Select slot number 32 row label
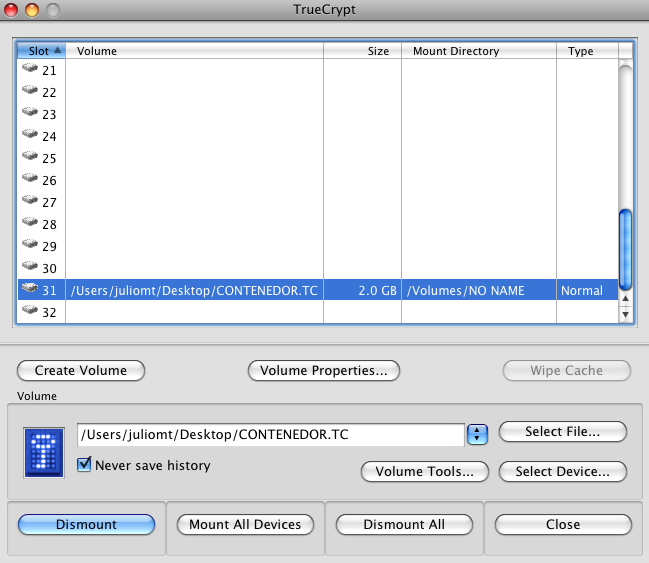Viewport: 649px width, 563px height. tap(49, 313)
